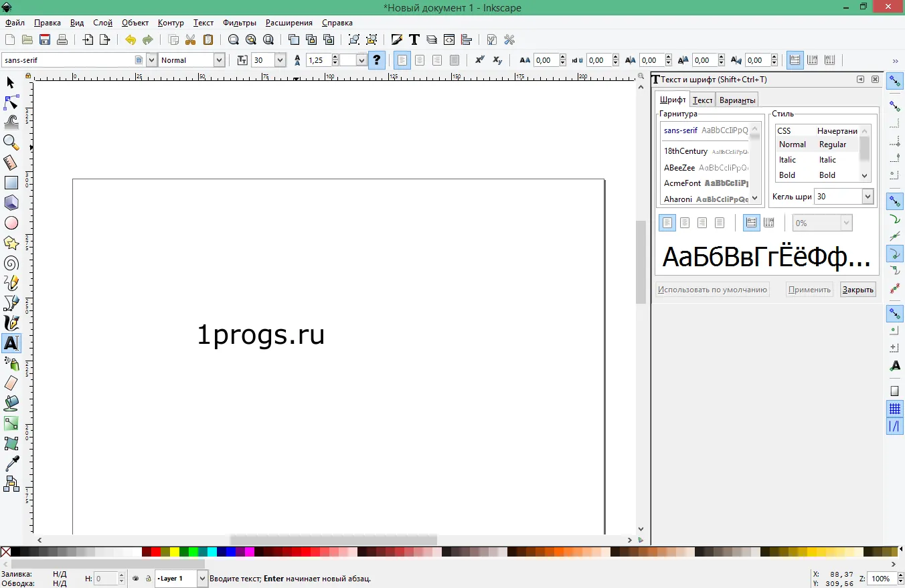The width and height of the screenshot is (905, 588).
Task: Pick the no-color X swatch
Action: [x=5, y=552]
